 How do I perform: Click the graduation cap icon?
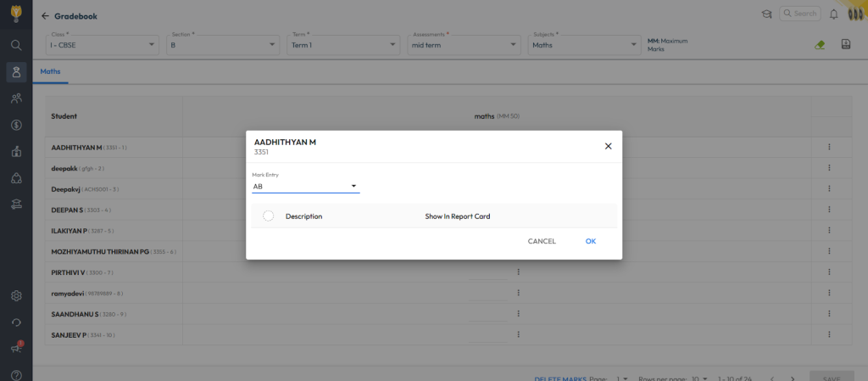[x=766, y=14]
